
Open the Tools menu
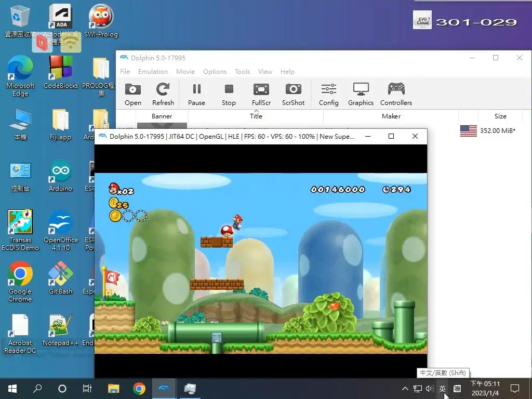point(242,72)
